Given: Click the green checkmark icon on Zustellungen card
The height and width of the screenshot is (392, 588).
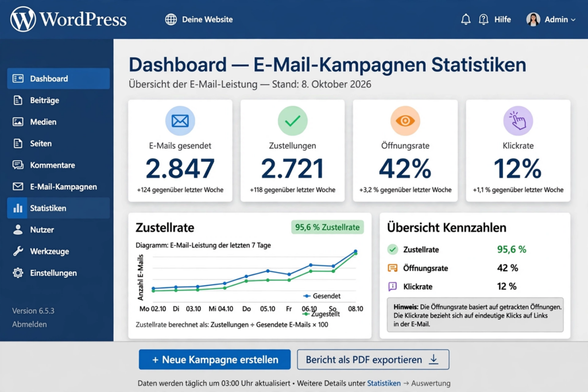Looking at the screenshot, I should pyautogui.click(x=292, y=121).
